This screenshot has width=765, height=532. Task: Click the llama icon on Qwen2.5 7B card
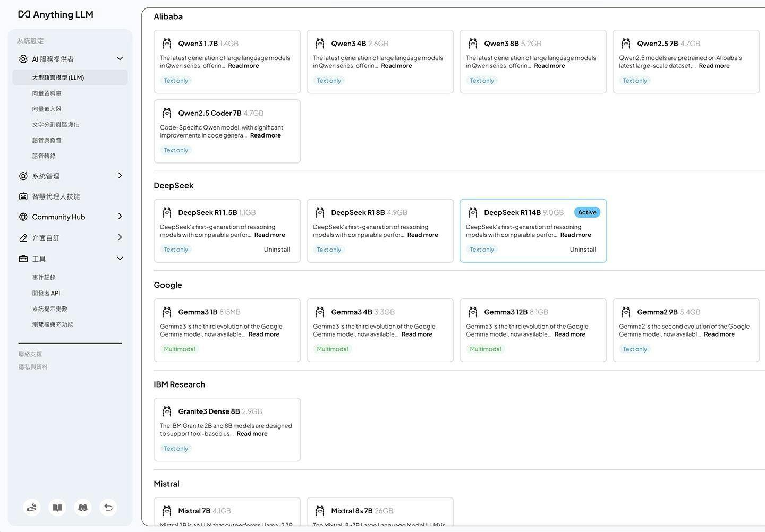[x=626, y=44]
